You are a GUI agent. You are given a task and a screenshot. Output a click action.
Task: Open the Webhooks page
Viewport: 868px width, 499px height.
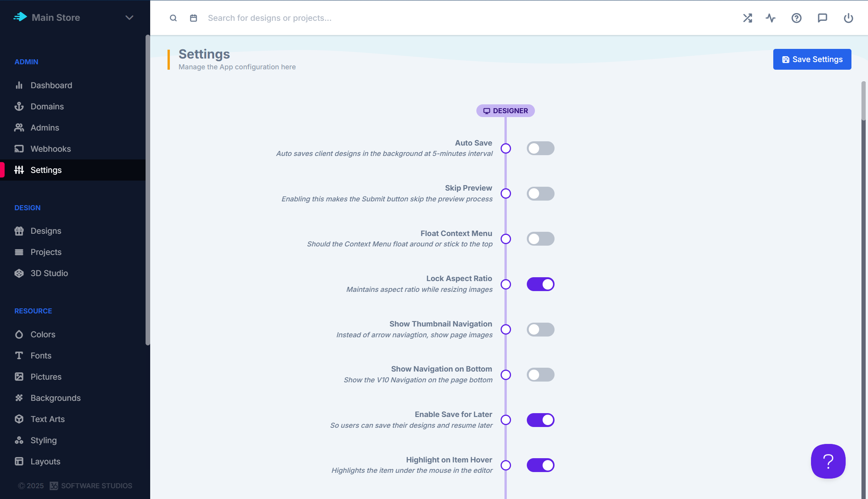[x=73, y=149]
